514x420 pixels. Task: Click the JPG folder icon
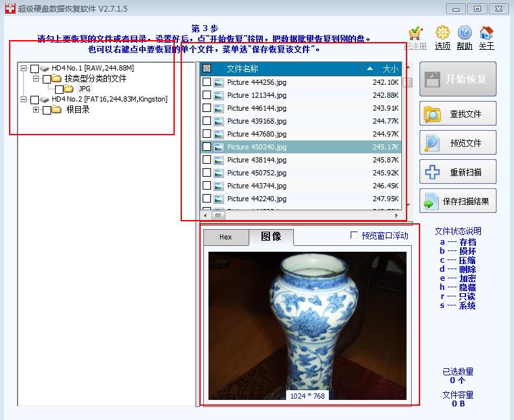point(69,89)
